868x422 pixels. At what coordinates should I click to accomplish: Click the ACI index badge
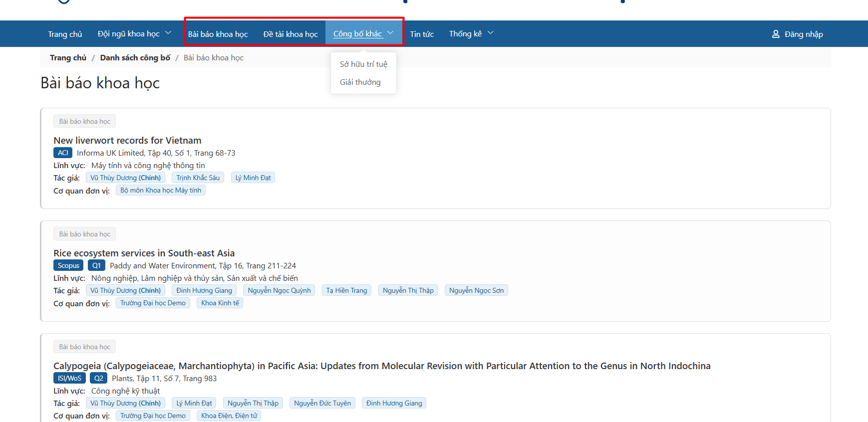coord(63,153)
